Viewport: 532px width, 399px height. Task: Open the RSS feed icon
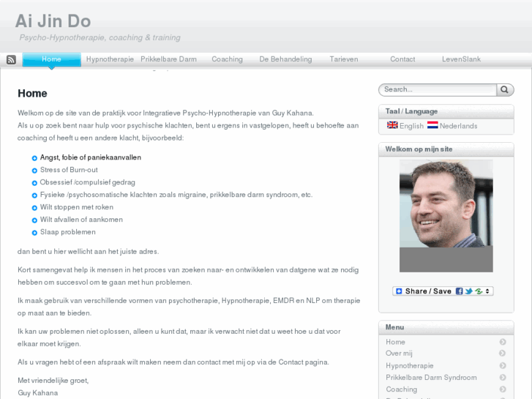[x=11, y=60]
